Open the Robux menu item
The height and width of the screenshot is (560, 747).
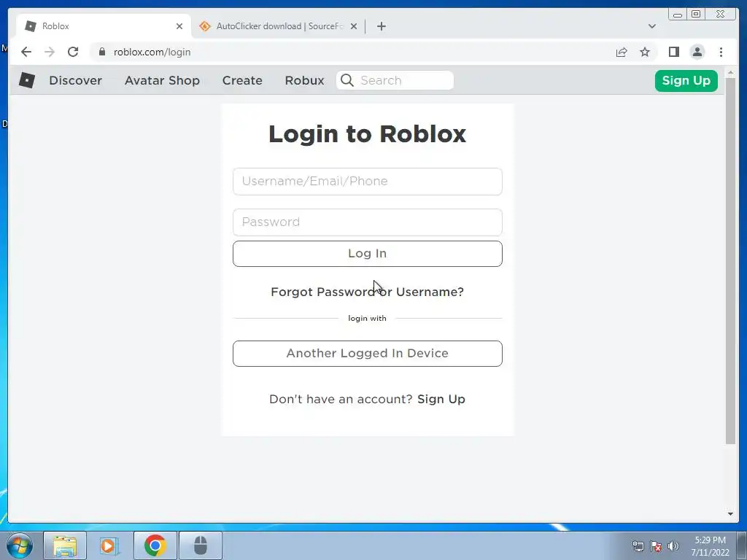coord(304,80)
